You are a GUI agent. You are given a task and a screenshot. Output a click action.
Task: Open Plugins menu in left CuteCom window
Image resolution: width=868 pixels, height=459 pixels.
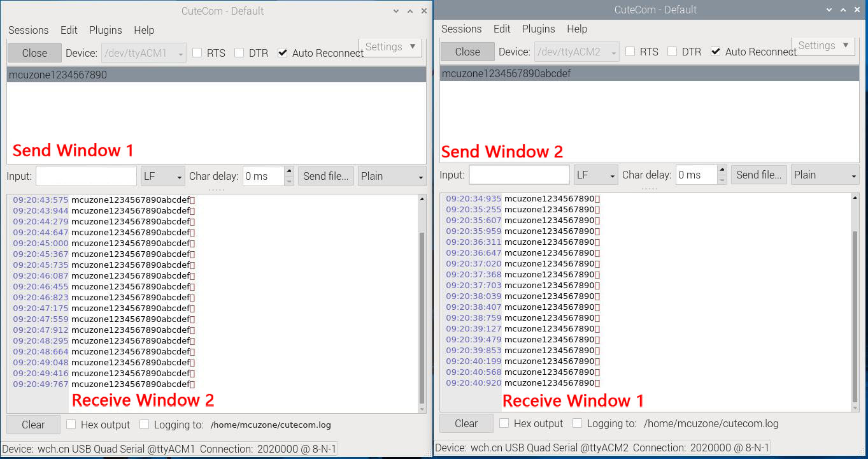click(x=105, y=30)
